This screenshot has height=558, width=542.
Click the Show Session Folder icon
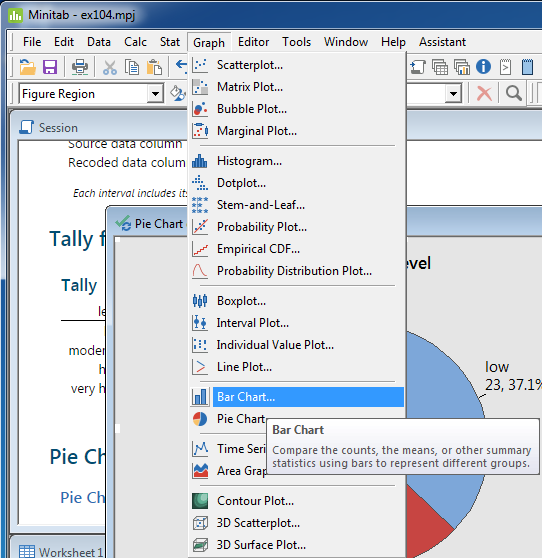pyautogui.click(x=418, y=67)
